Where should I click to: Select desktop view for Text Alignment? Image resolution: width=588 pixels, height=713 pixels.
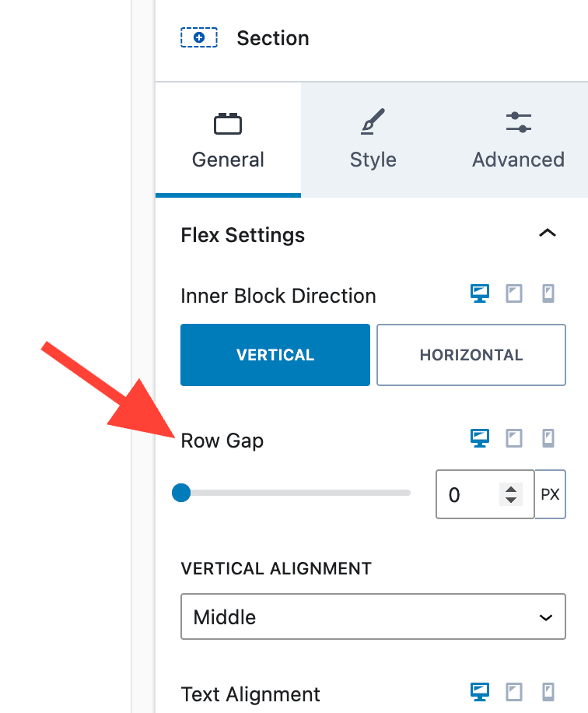point(479,692)
